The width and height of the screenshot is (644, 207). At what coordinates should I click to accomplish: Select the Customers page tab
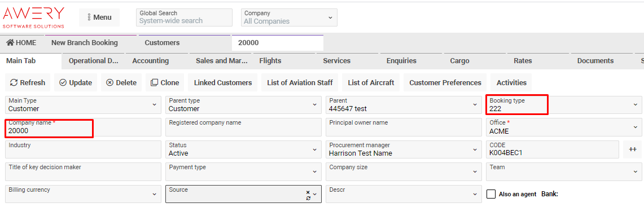point(162,43)
